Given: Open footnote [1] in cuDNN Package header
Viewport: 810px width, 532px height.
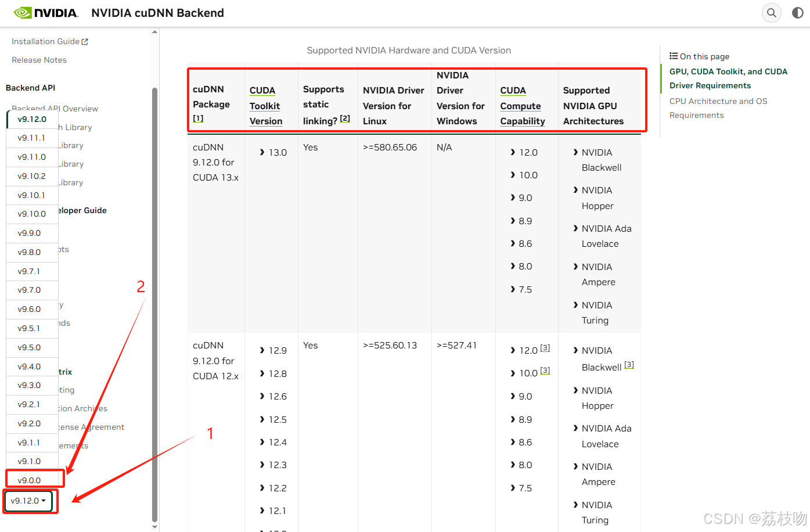Looking at the screenshot, I should point(198,118).
